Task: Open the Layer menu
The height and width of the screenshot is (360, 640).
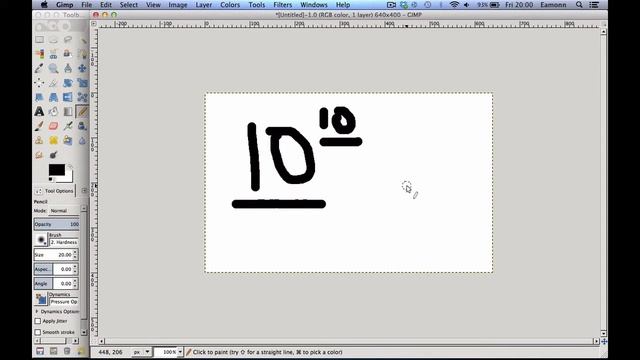Action: (x=203, y=5)
